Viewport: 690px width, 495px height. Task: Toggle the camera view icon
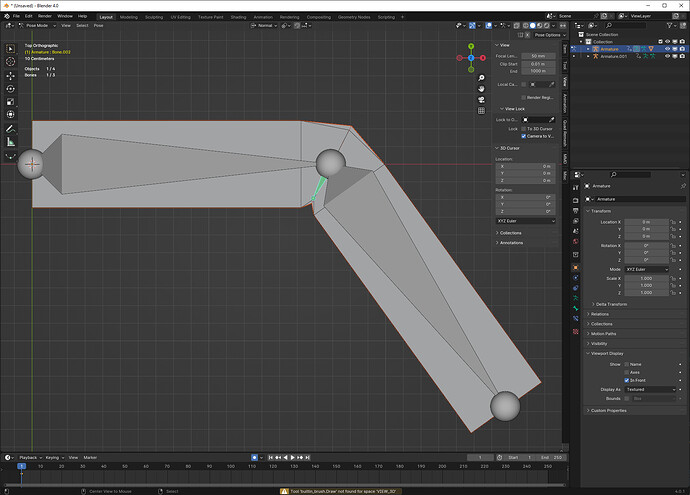(481, 100)
